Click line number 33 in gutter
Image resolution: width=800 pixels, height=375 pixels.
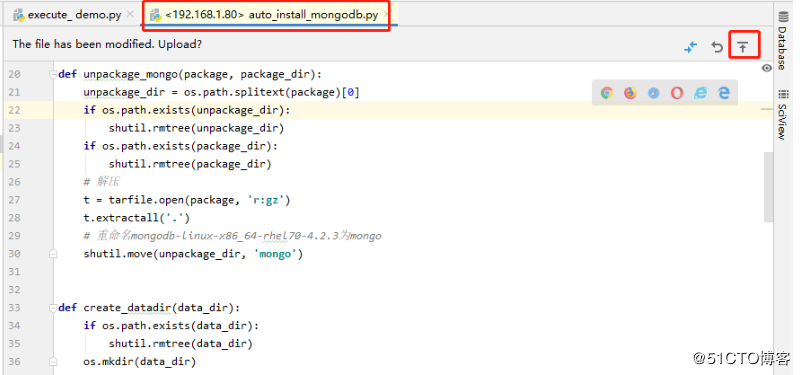point(14,308)
